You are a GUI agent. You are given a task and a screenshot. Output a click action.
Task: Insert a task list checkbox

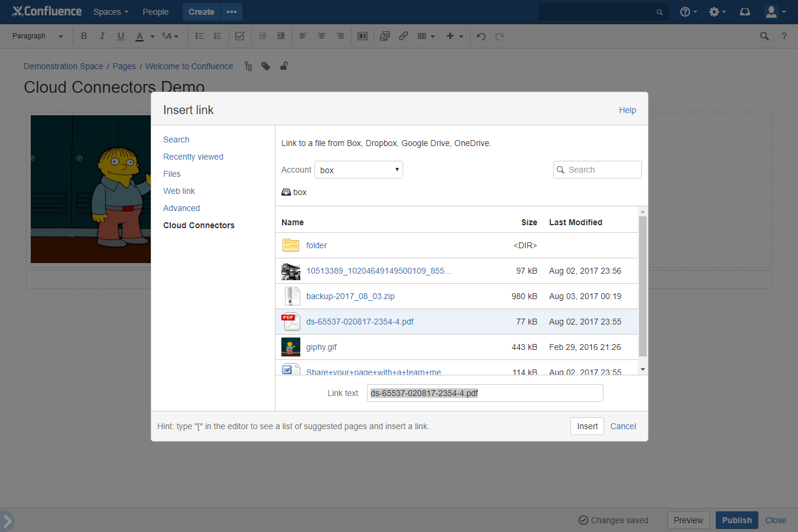coord(239,36)
